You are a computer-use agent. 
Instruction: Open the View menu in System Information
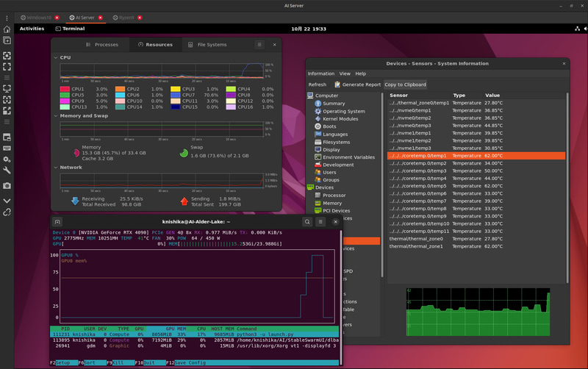tap(345, 74)
